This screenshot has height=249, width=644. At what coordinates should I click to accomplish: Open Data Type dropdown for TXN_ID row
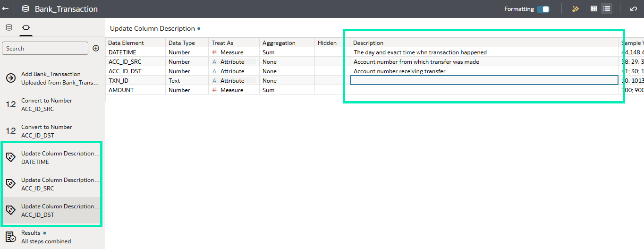pos(186,81)
